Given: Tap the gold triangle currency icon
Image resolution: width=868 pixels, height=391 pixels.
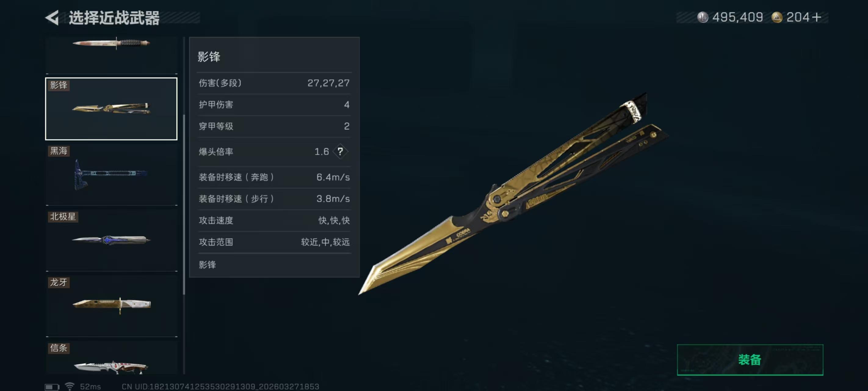Looking at the screenshot, I should tap(777, 17).
